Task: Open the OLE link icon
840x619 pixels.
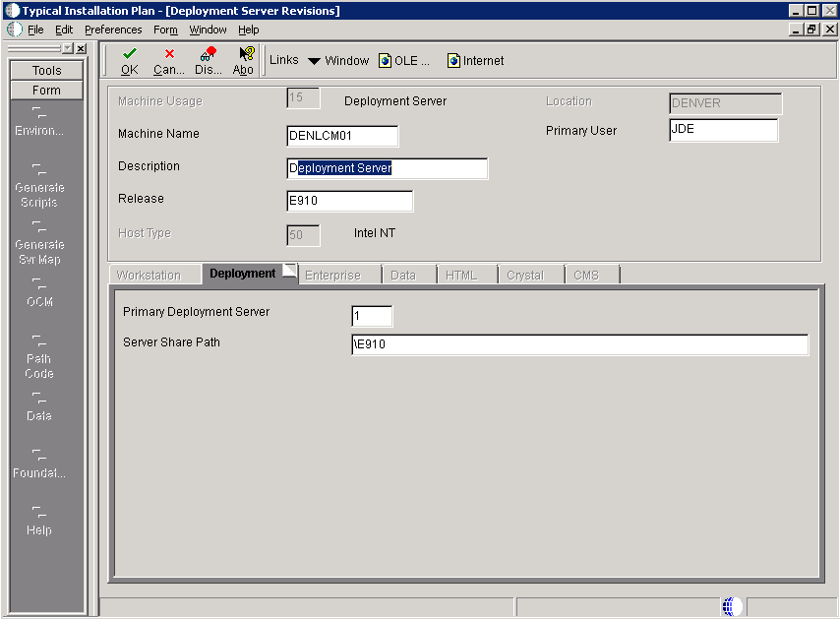Action: [x=385, y=61]
